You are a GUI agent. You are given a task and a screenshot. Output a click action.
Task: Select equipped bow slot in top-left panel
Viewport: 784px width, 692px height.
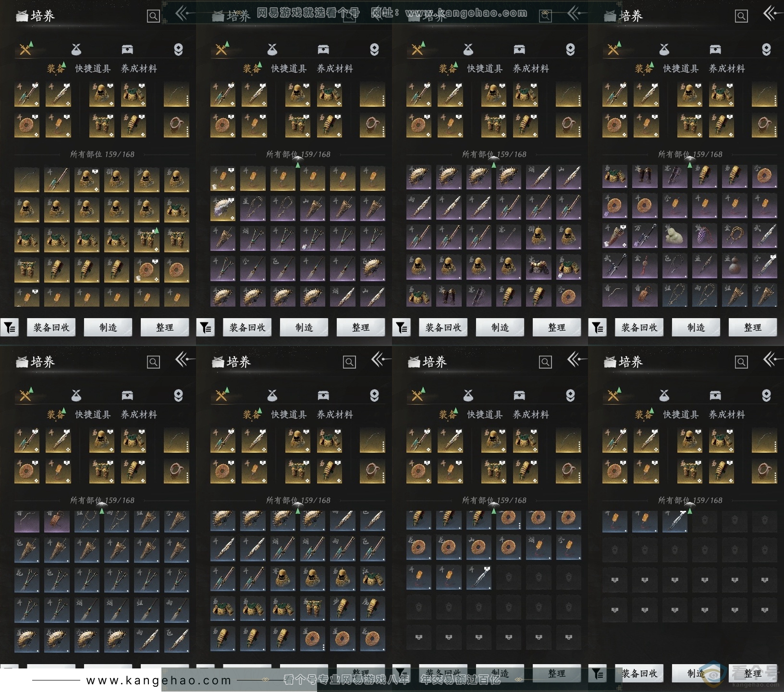(x=176, y=94)
